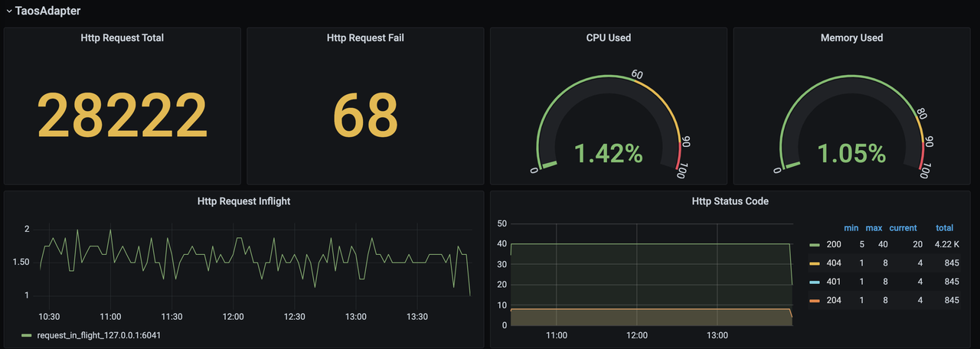The width and height of the screenshot is (980, 349).
Task: Toggle the request_in_flight_127.0.0.1:6041 legend label
Action: [x=99, y=335]
